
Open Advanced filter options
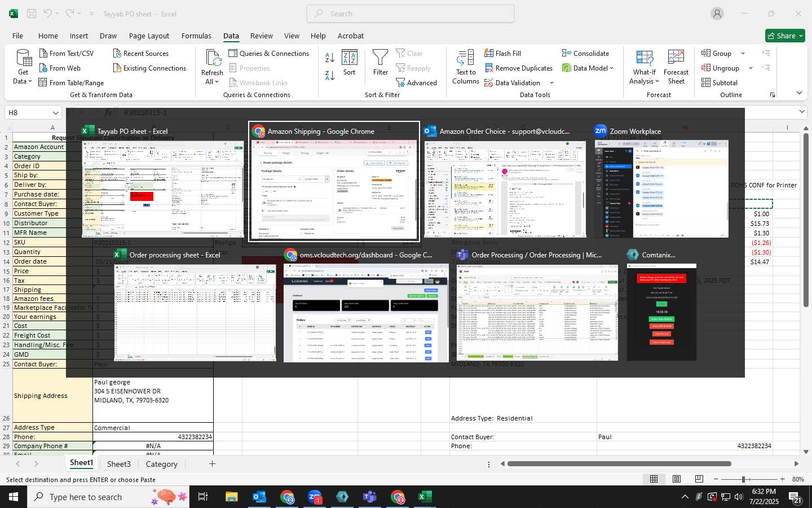pyautogui.click(x=416, y=82)
